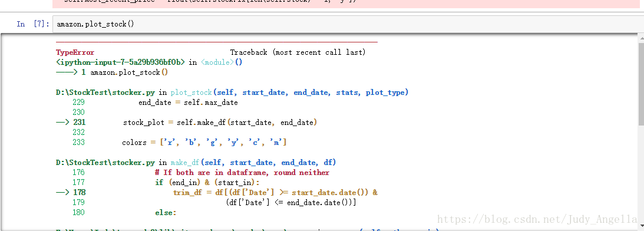
Task: Click the amazon.plot_stock() code input cell
Action: click(348, 24)
